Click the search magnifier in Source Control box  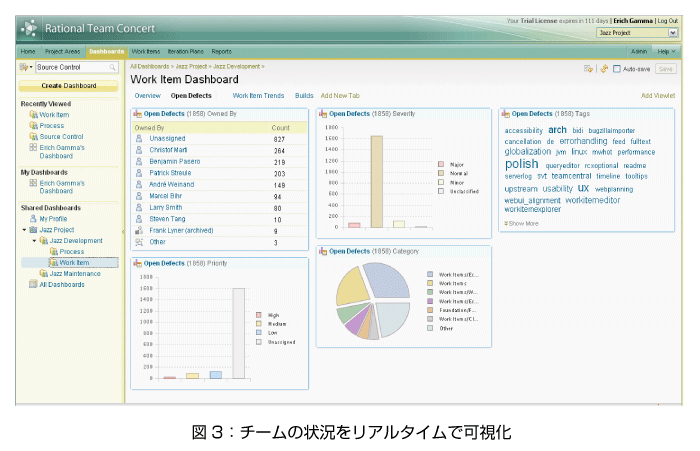(112, 67)
